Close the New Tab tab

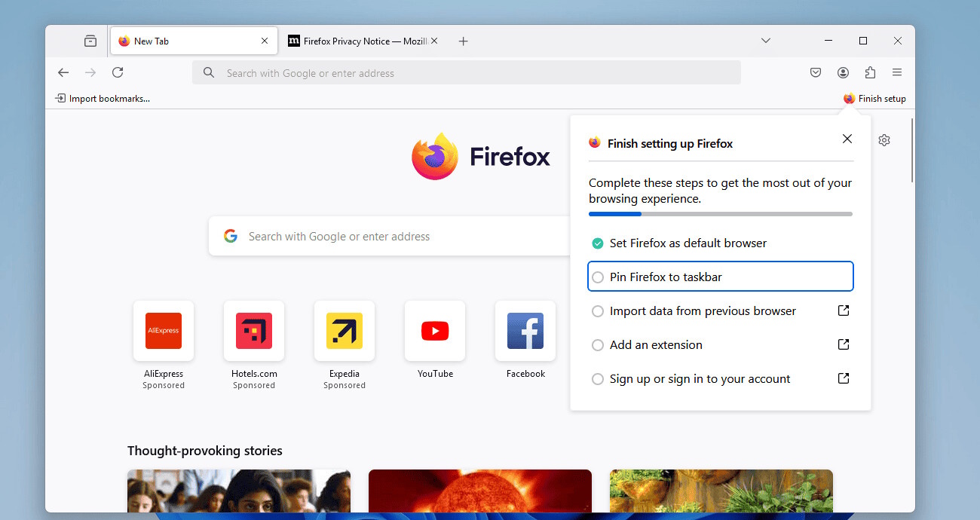265,41
